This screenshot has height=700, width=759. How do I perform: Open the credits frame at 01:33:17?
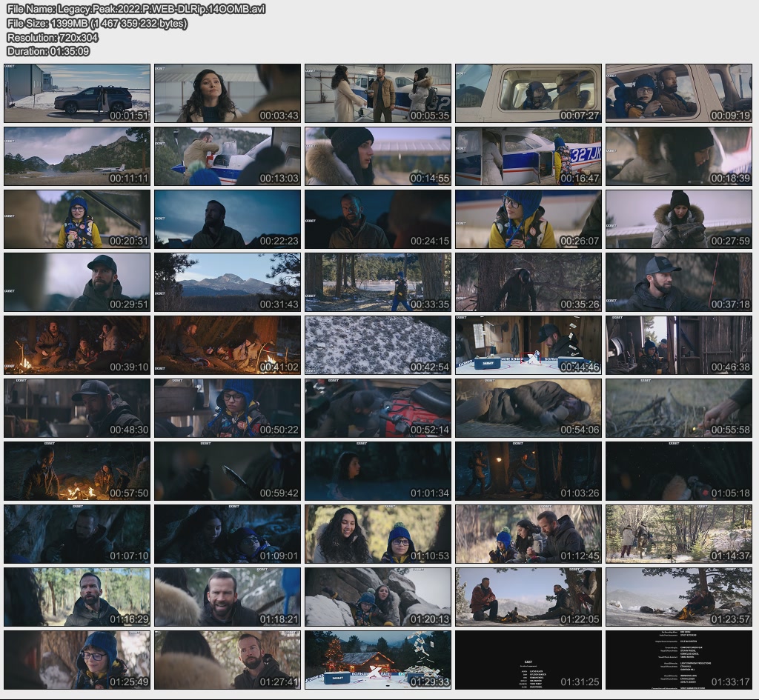pyautogui.click(x=678, y=660)
